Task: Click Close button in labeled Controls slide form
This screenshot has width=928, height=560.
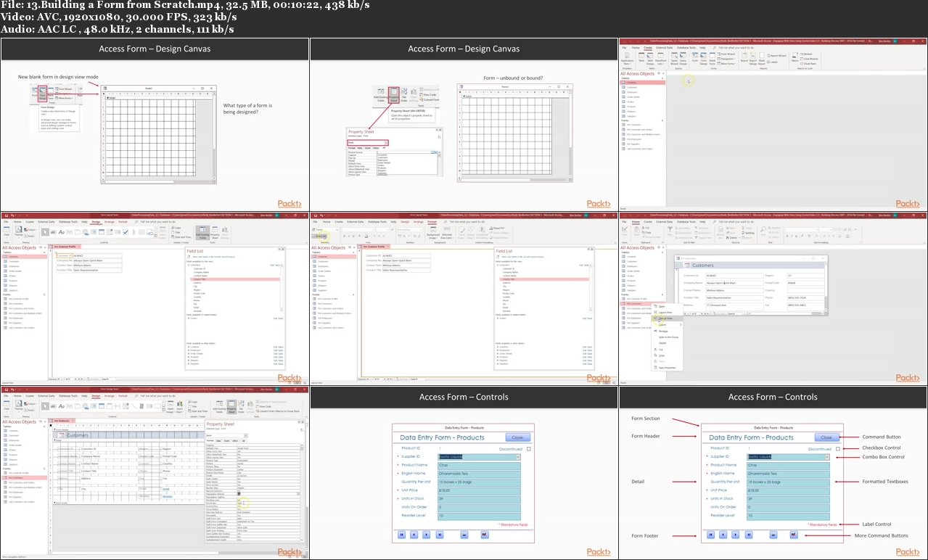Action: click(x=826, y=437)
